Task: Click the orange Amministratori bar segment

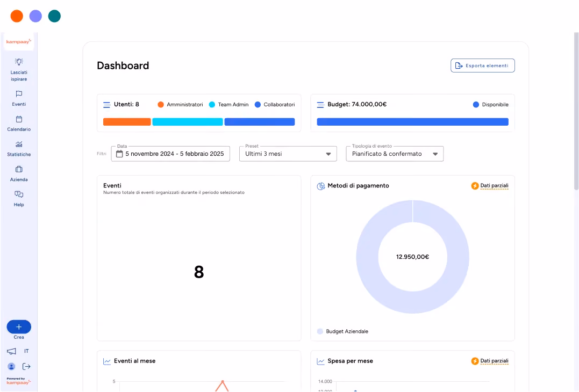Action: click(127, 122)
